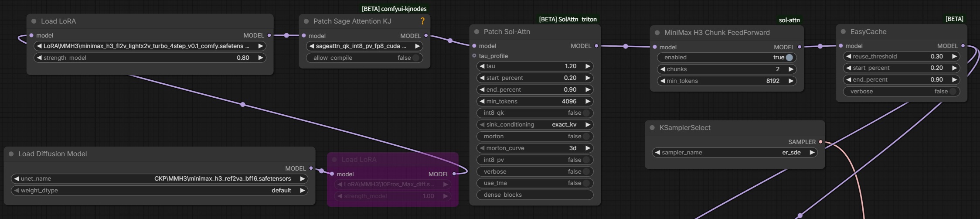Click the BETA badge above EasyCache
The width and height of the screenshot is (980, 219).
(954, 19)
